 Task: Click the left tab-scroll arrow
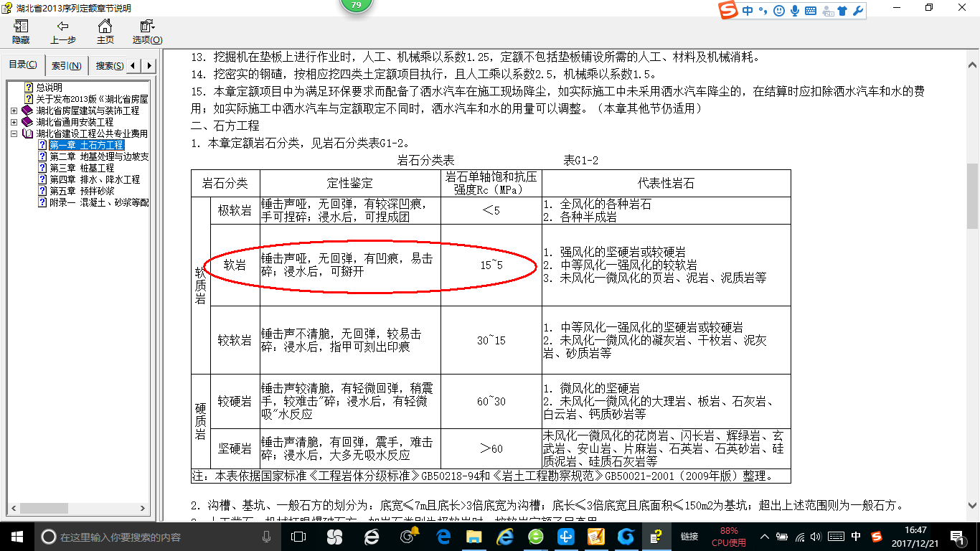click(135, 66)
